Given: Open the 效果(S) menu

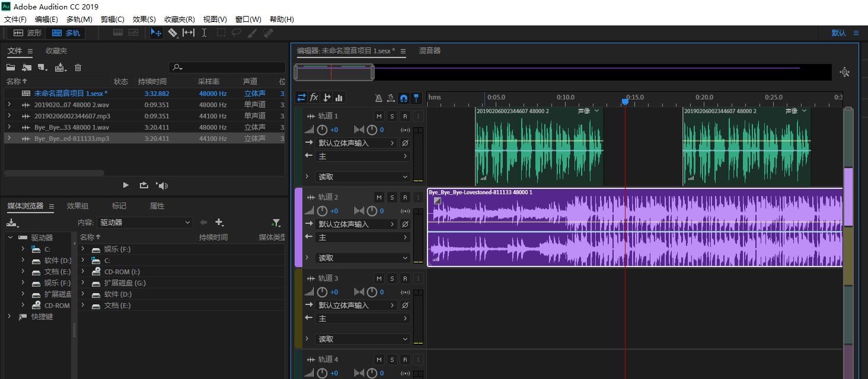Looking at the screenshot, I should pos(144,20).
